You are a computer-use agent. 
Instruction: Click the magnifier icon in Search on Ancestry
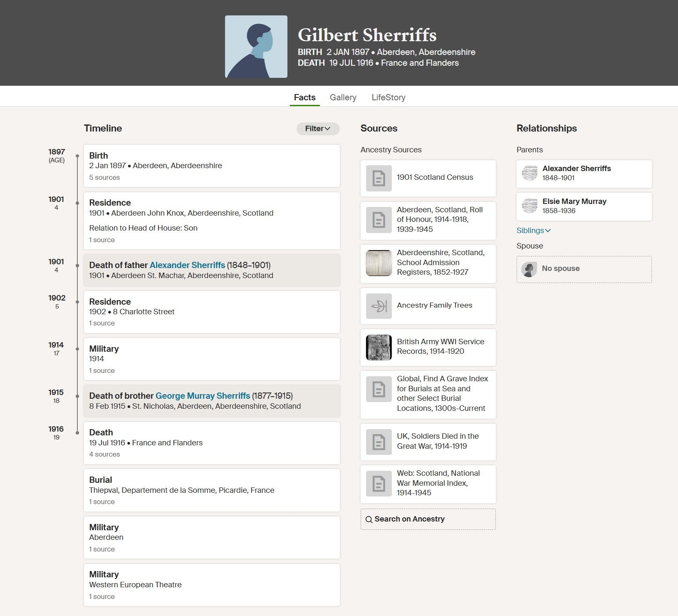coord(369,519)
